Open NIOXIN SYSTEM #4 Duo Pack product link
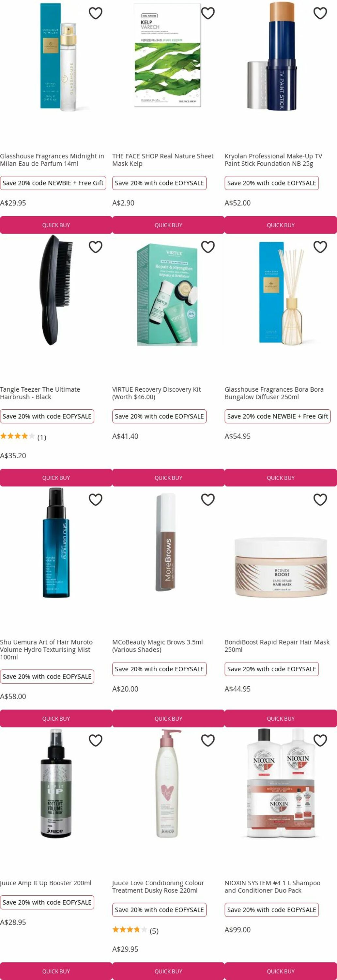 click(x=272, y=887)
